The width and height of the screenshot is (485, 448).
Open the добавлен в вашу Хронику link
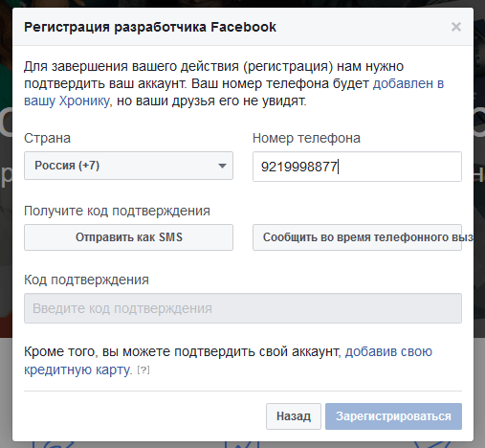click(408, 83)
